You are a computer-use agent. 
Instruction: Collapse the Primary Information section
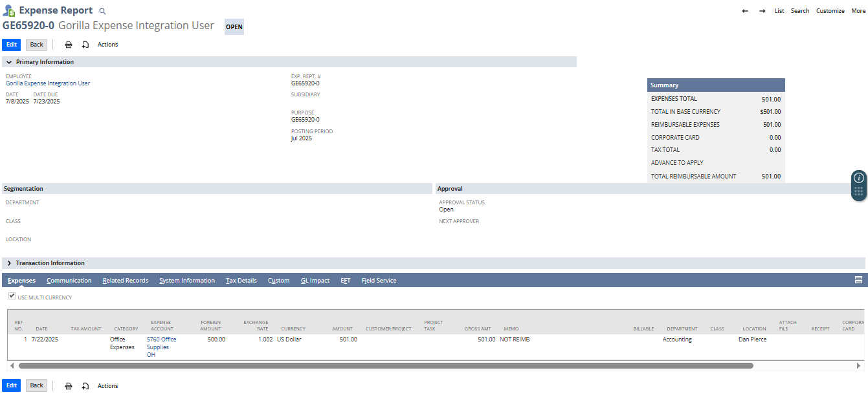(9, 62)
